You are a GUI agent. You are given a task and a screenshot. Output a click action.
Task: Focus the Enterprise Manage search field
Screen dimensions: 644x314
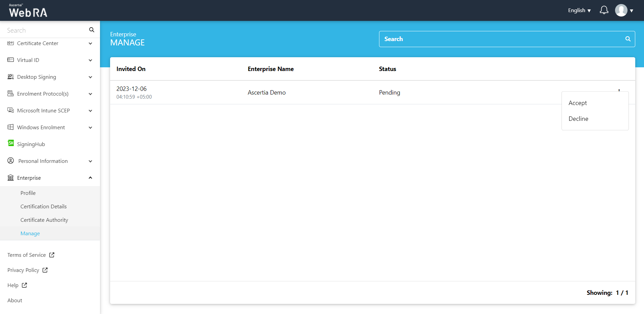click(x=502, y=39)
